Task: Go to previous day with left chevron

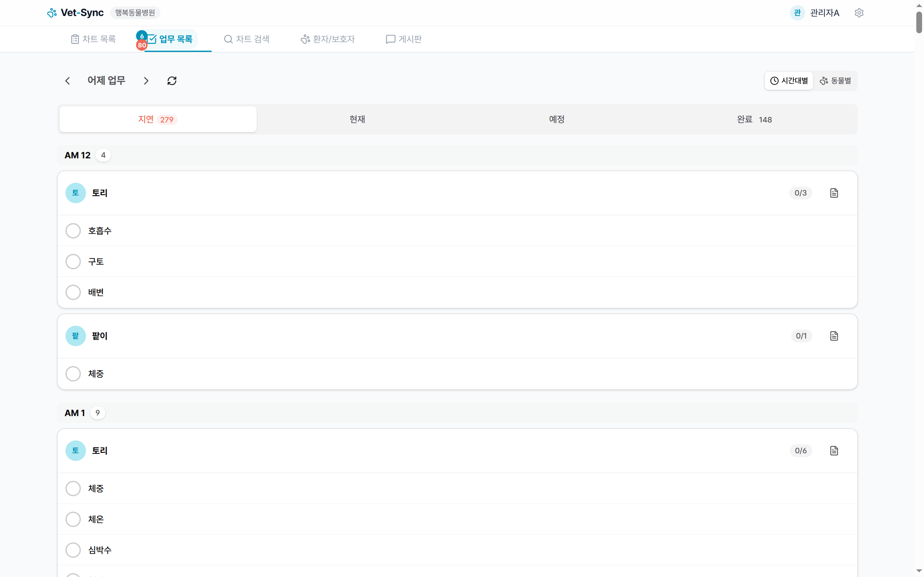Action: pos(68,80)
